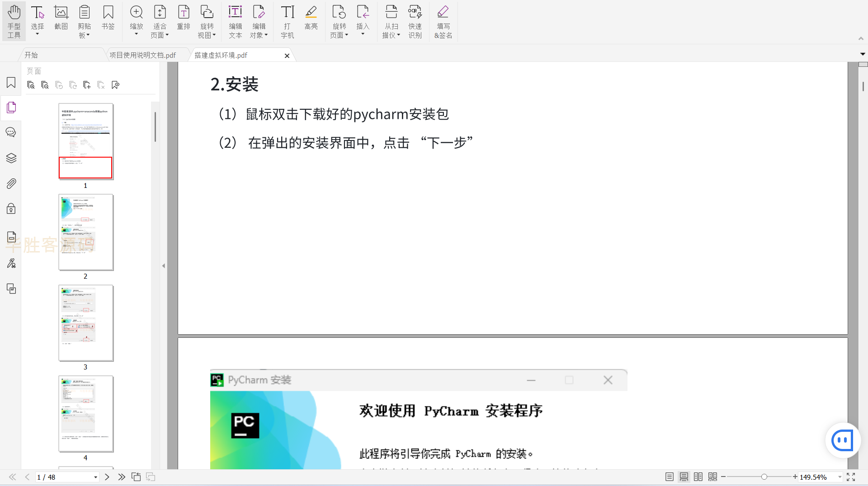Open the Digital Signatures side panel

click(x=11, y=263)
